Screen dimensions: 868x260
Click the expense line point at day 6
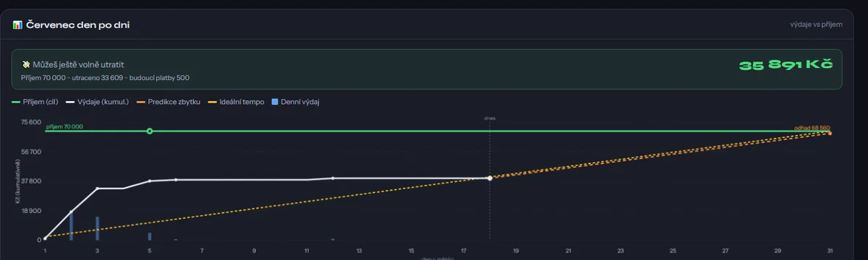pyautogui.click(x=176, y=179)
